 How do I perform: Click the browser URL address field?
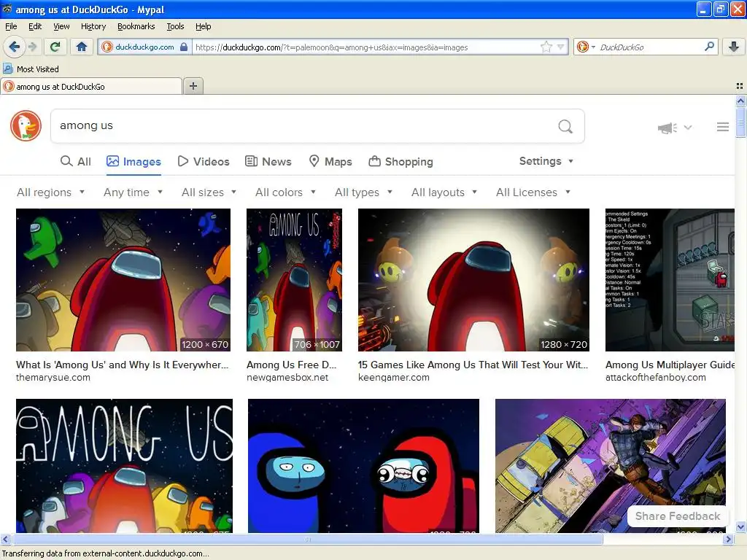367,47
